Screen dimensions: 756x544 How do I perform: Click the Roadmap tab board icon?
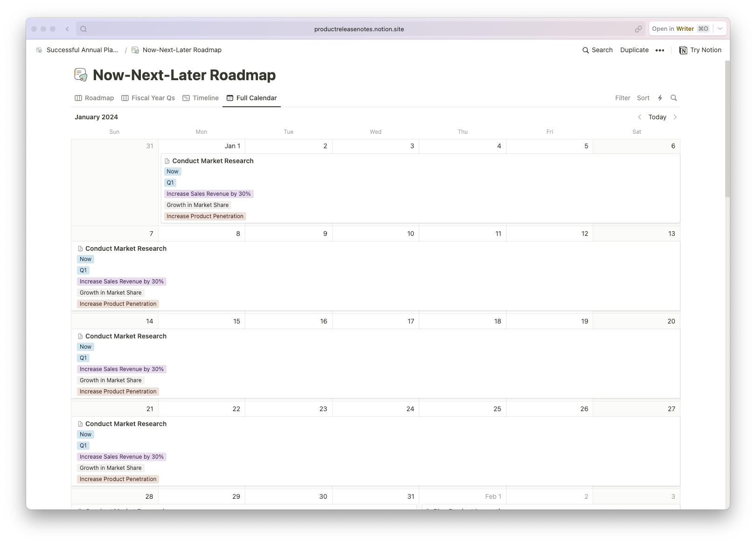[78, 98]
